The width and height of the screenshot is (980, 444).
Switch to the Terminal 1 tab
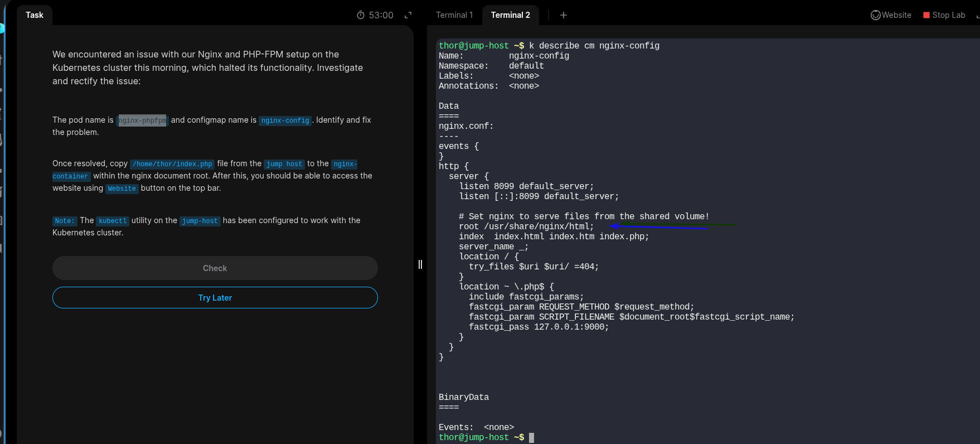point(454,15)
